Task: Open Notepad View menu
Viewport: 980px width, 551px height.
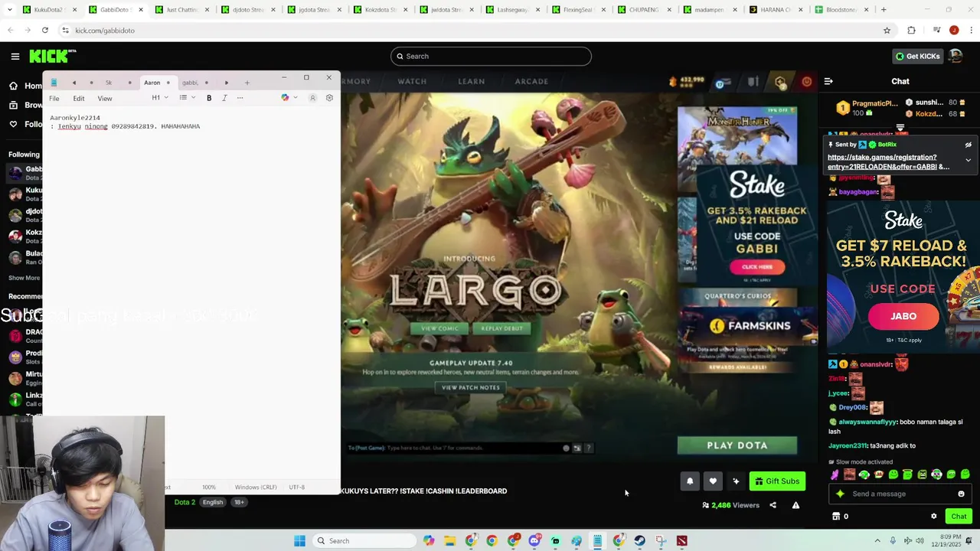Action: tap(105, 99)
